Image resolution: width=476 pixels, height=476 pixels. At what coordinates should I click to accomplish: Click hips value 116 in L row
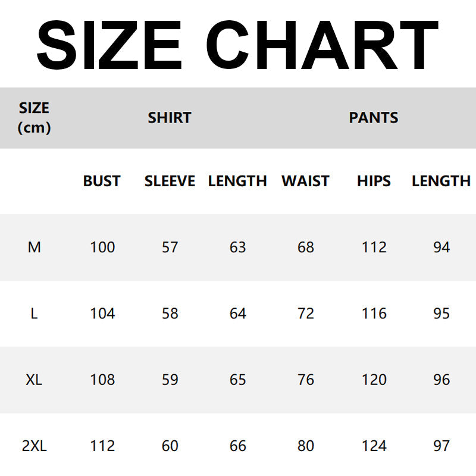coord(374,314)
